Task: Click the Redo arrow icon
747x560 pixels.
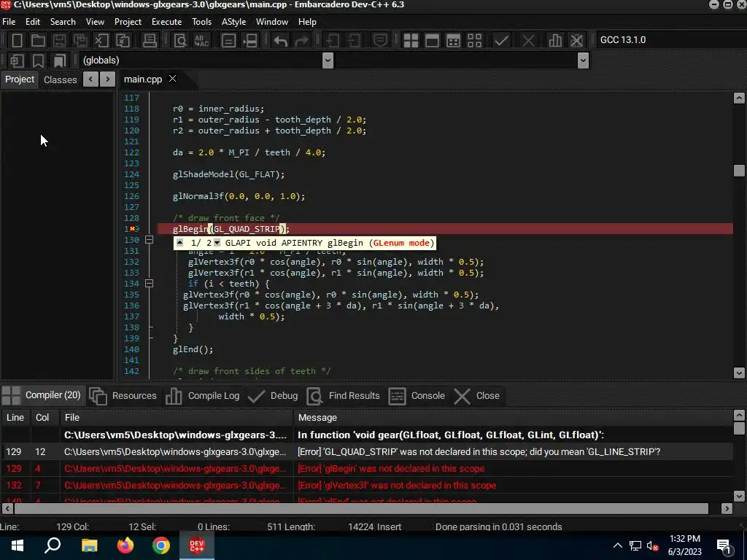Action: [301, 41]
